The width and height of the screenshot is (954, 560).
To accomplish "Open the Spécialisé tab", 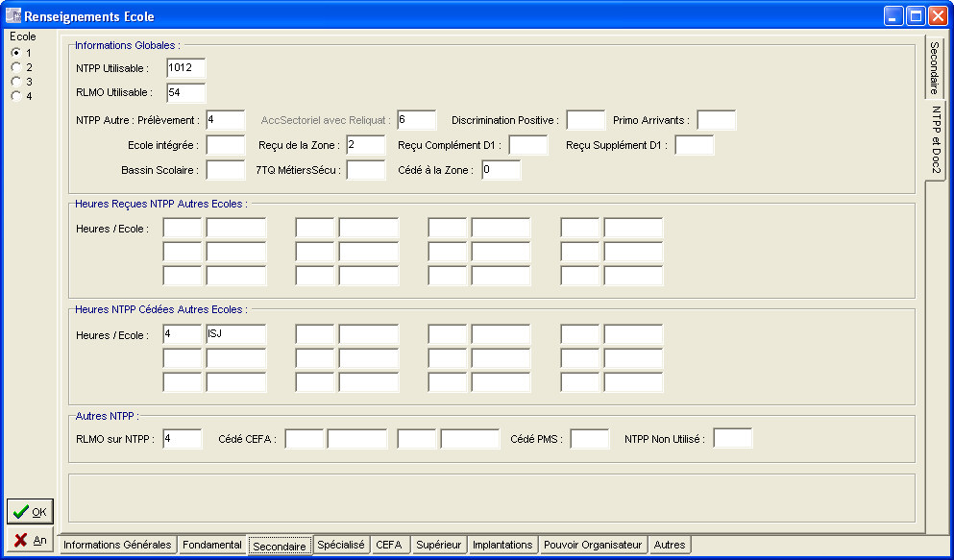I will coord(341,545).
